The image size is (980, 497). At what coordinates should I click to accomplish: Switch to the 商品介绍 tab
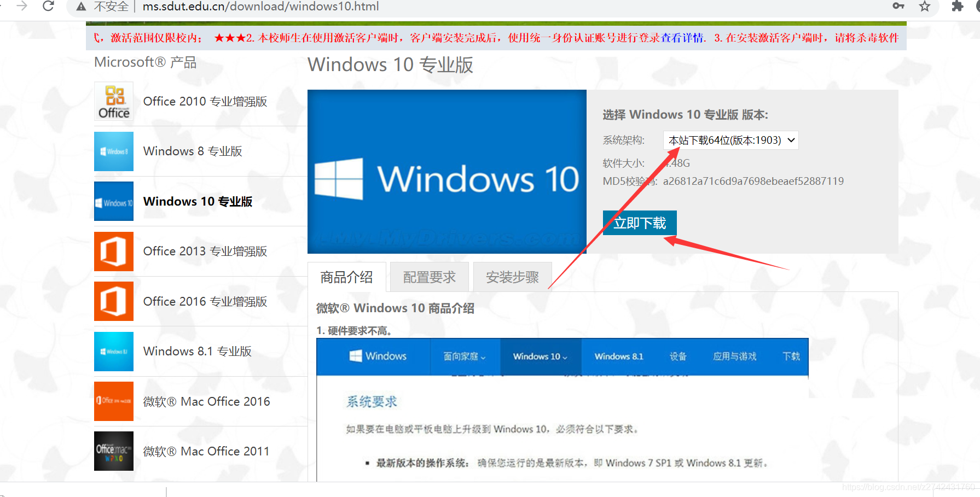[347, 277]
